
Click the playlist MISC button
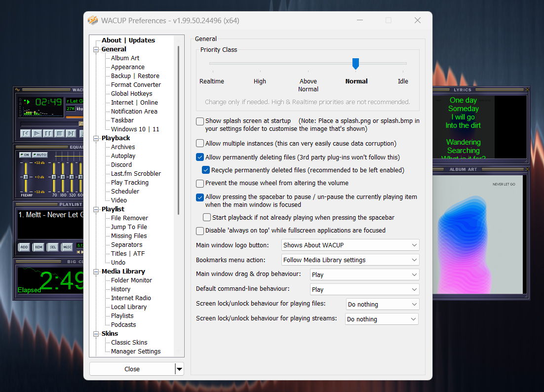pos(67,247)
